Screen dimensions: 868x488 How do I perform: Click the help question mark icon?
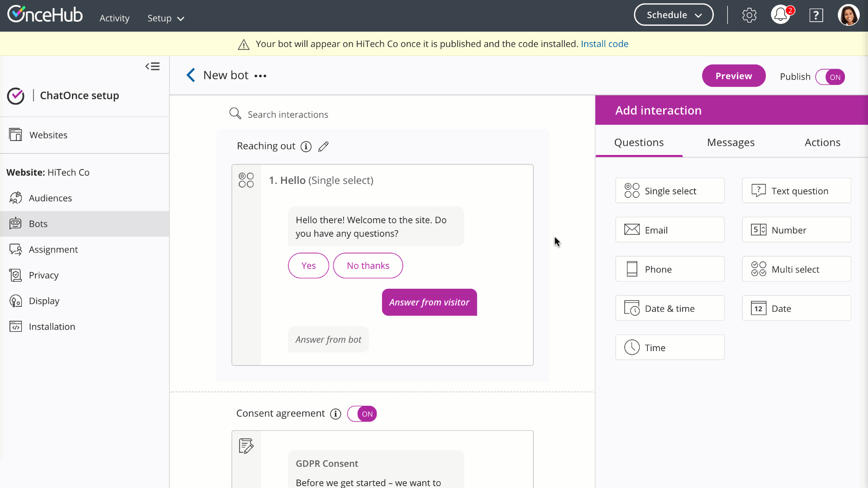coord(816,15)
